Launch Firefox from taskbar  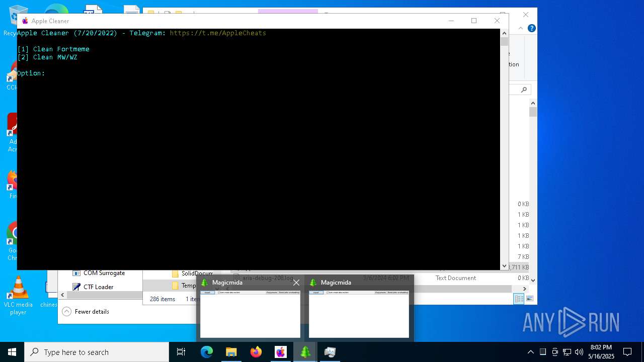(256, 352)
